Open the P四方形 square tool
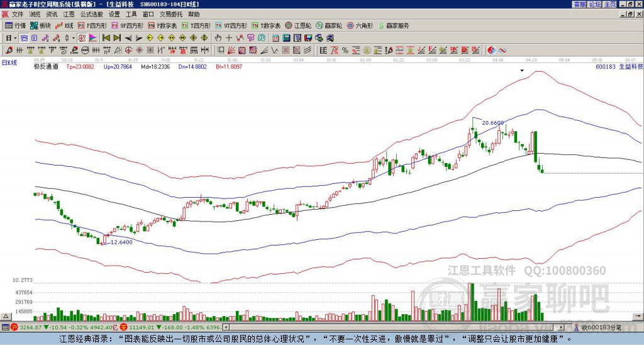 [92, 25]
